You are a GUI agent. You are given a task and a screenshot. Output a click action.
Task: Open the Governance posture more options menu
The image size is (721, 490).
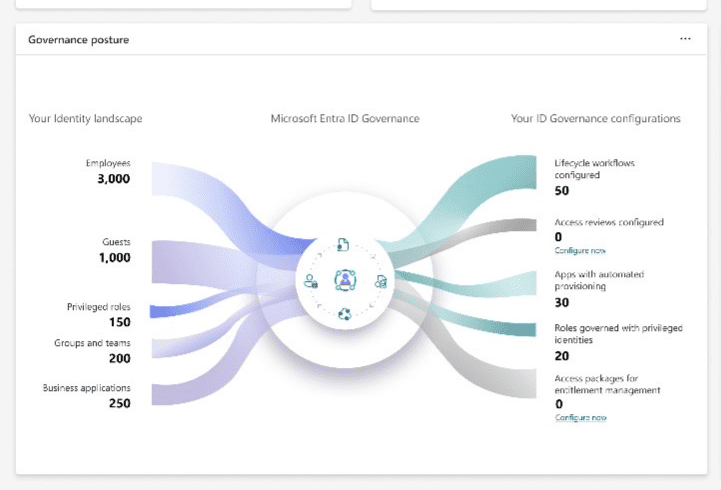pos(685,39)
